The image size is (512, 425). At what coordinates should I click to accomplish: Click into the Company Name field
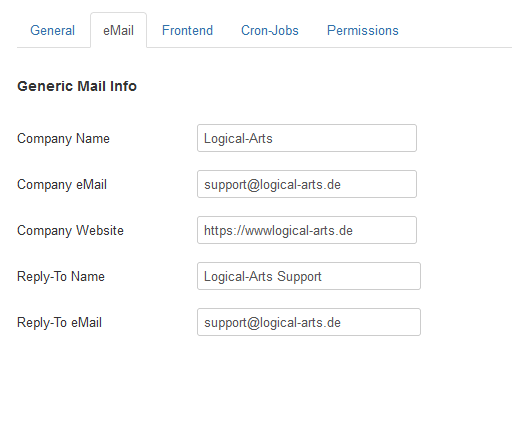[307, 138]
